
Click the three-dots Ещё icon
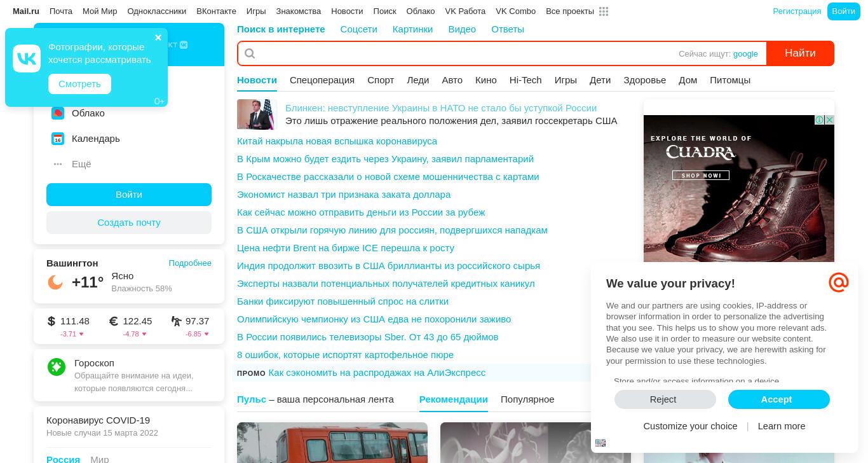pos(58,164)
